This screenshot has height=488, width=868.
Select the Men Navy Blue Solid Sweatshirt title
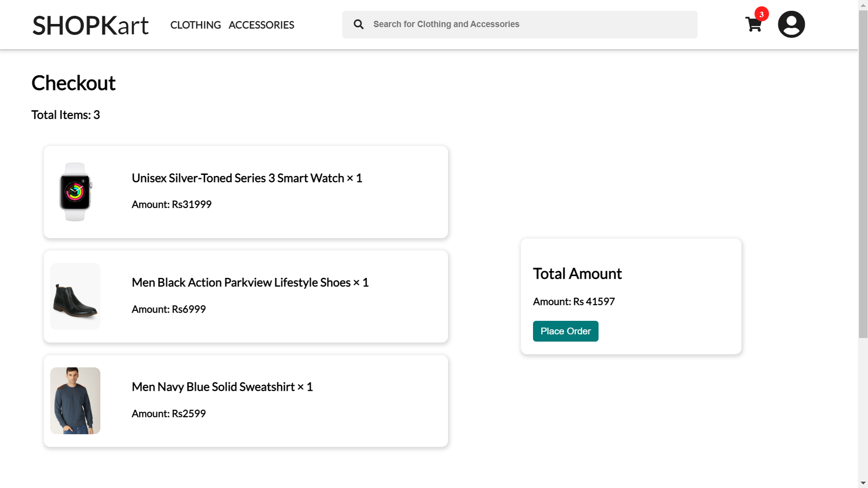click(x=222, y=387)
